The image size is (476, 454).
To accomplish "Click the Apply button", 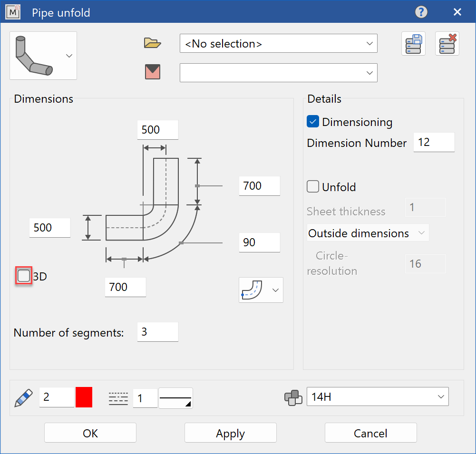I will click(x=231, y=433).
